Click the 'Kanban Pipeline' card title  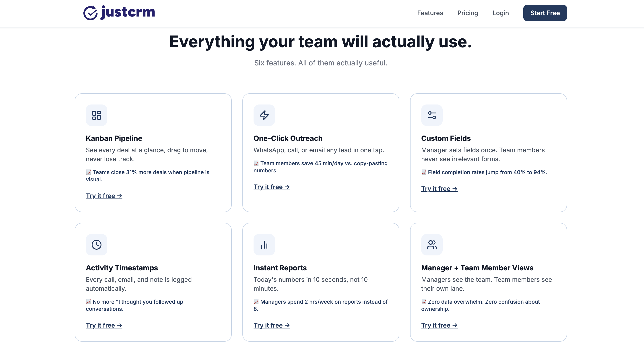click(x=114, y=138)
